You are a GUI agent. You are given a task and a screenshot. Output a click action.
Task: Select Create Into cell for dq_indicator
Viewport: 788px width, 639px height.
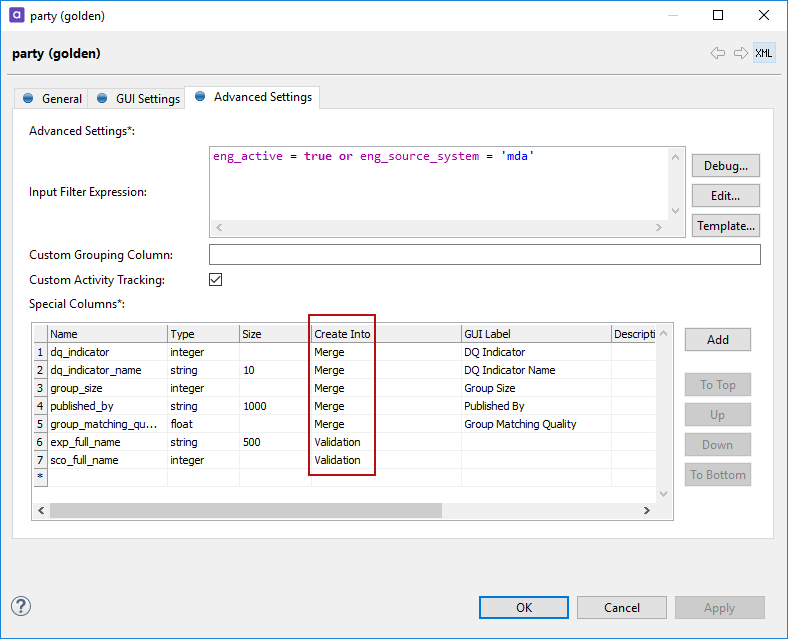pos(342,352)
